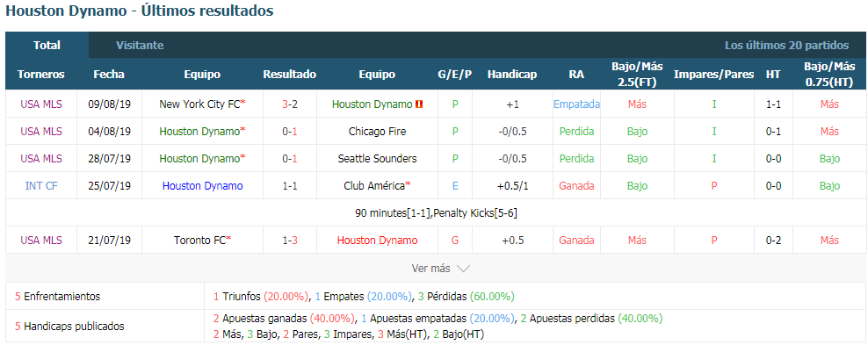Open the INT CF tournament link
Image resolution: width=868 pixels, height=345 pixels.
click(41, 186)
